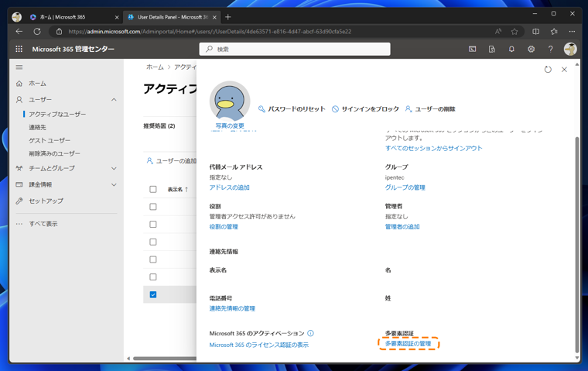Image resolution: width=588 pixels, height=371 pixels.
Task: Go back in the browser
Action: point(19,32)
